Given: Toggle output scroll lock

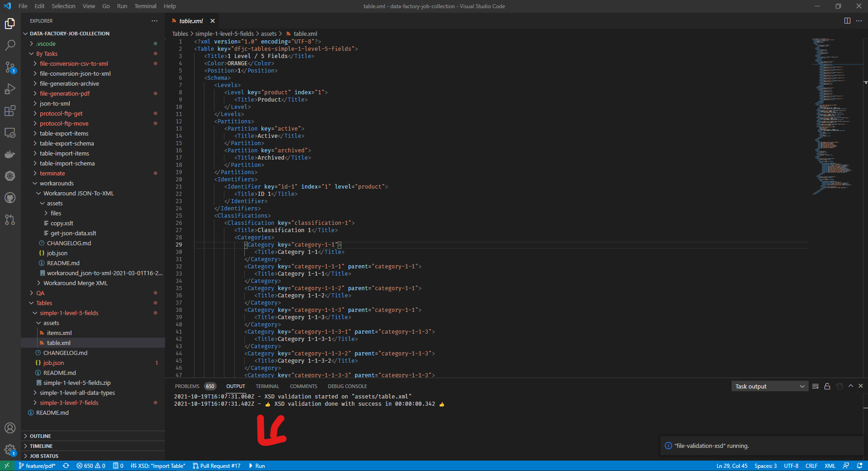Looking at the screenshot, I should click(x=827, y=386).
